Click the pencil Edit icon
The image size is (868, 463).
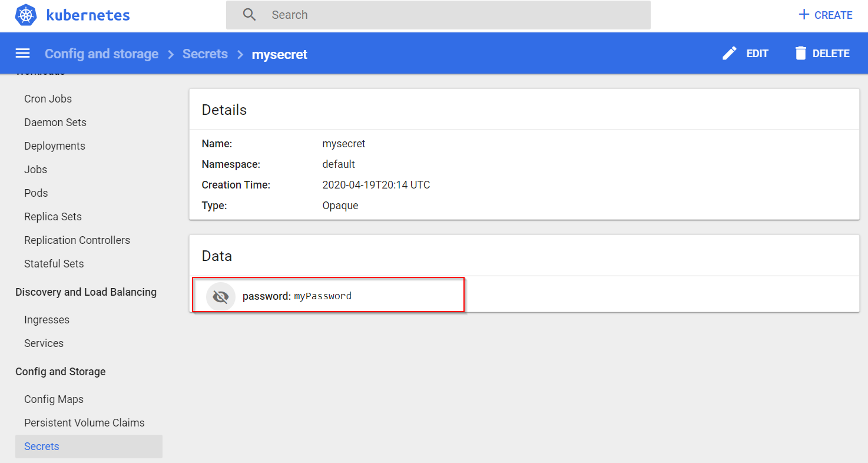point(729,53)
